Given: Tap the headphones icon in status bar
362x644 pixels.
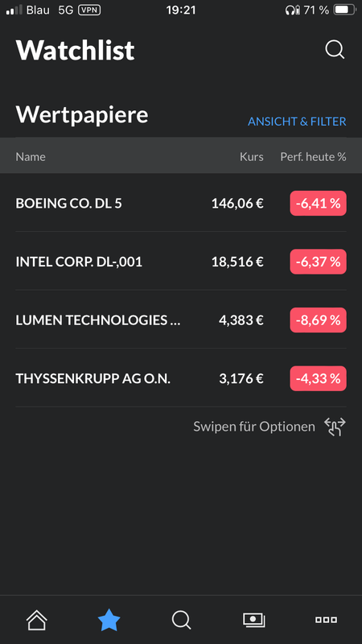Looking at the screenshot, I should [292, 10].
